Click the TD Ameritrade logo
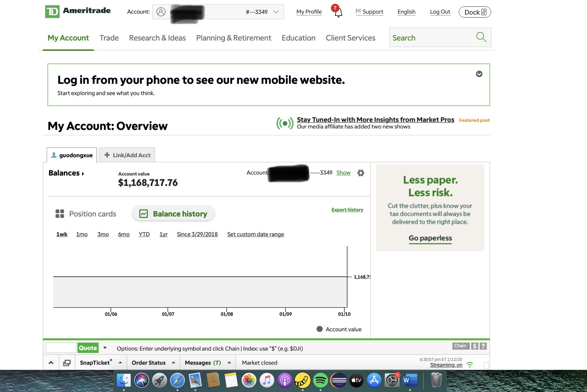 78,11
